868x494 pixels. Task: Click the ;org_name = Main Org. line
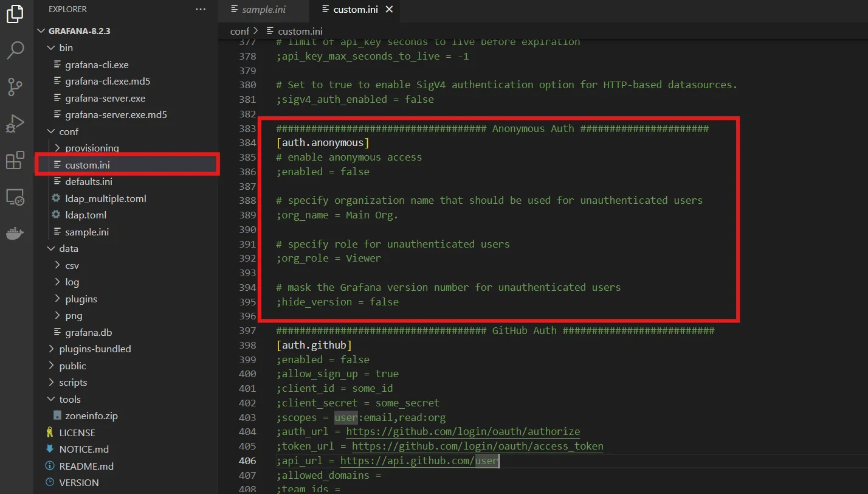[337, 215]
